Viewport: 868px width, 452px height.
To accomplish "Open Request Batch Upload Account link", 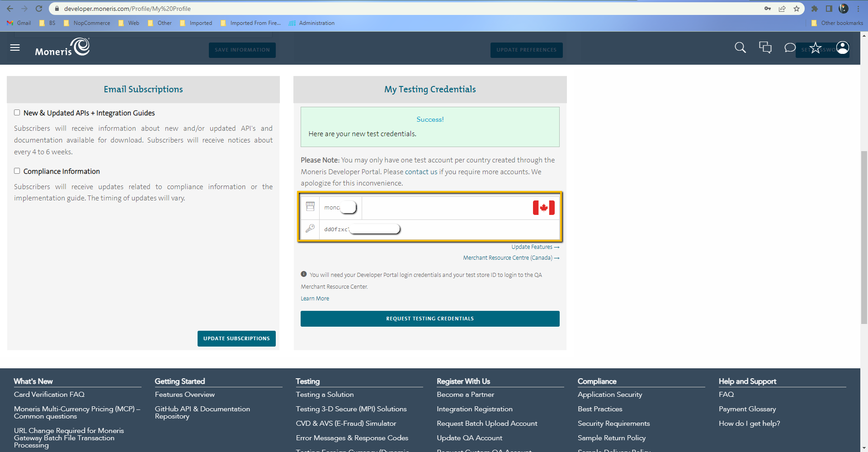I will pos(487,423).
